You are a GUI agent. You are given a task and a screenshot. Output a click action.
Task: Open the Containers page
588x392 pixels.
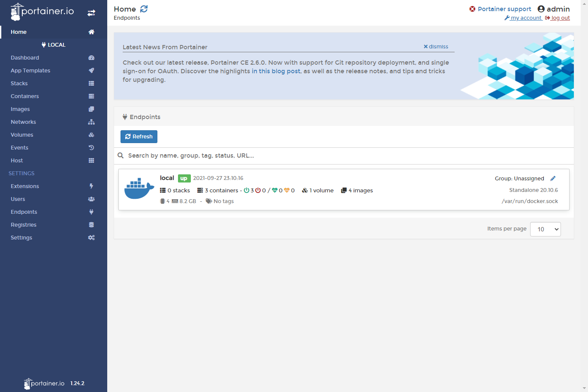25,96
